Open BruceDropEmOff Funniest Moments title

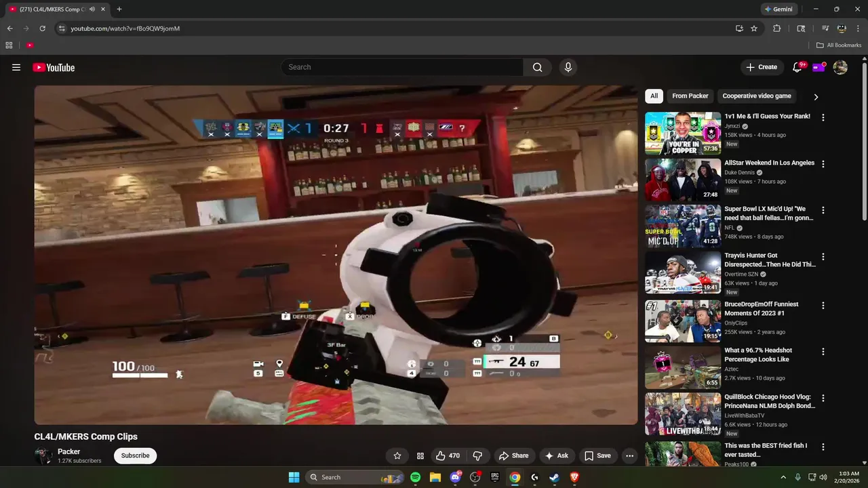click(x=761, y=308)
